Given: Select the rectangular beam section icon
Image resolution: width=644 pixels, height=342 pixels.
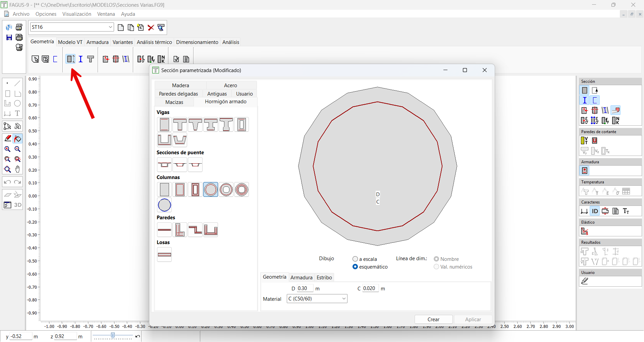Looking at the screenshot, I should pos(164,125).
